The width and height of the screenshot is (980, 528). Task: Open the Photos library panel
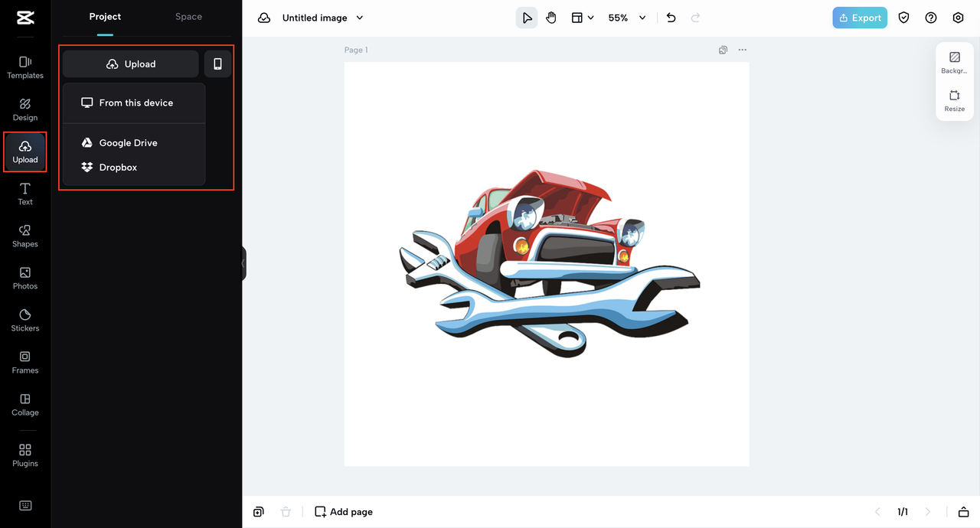point(25,278)
